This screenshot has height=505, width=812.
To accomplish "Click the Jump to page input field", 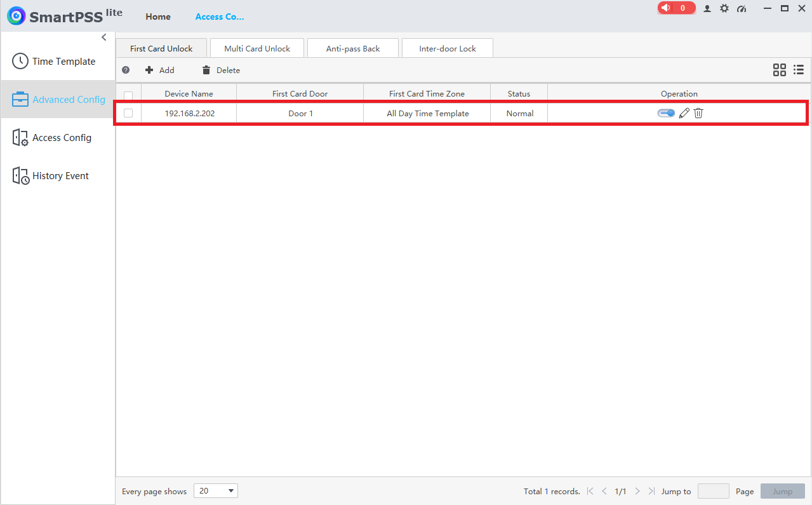I will pos(714,491).
